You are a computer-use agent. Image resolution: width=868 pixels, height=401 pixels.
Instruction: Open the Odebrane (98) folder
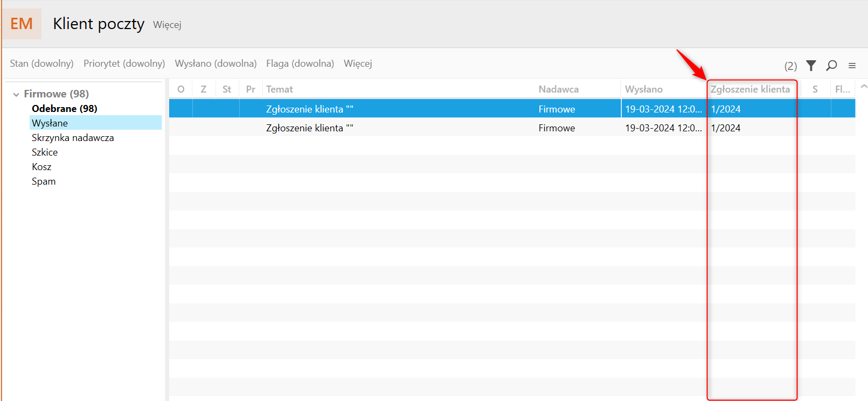tap(64, 109)
